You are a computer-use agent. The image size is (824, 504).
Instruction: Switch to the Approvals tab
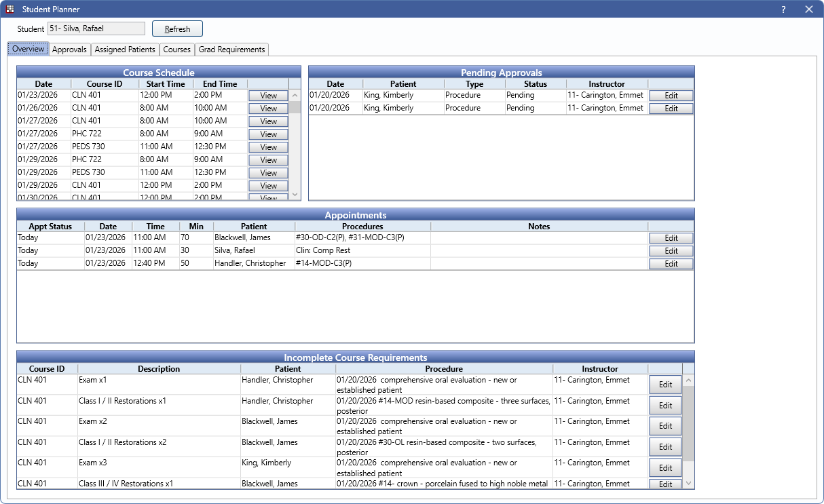pyautogui.click(x=69, y=50)
